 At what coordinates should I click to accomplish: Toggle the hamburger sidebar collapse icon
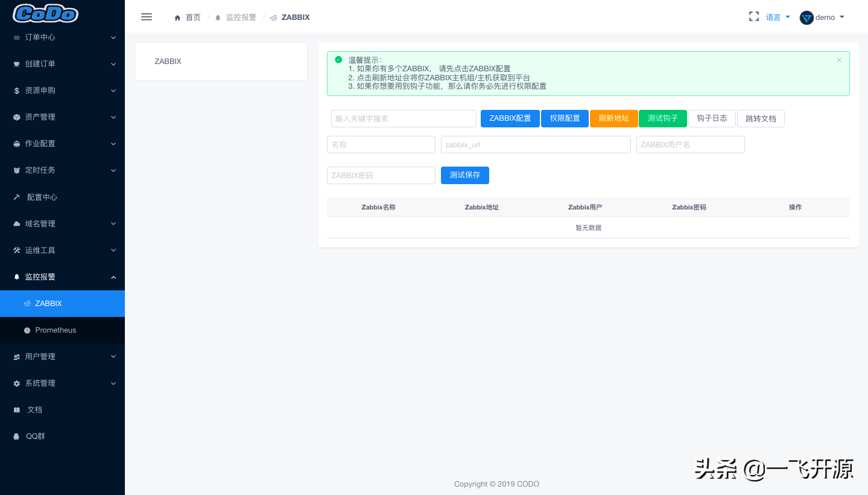point(147,17)
